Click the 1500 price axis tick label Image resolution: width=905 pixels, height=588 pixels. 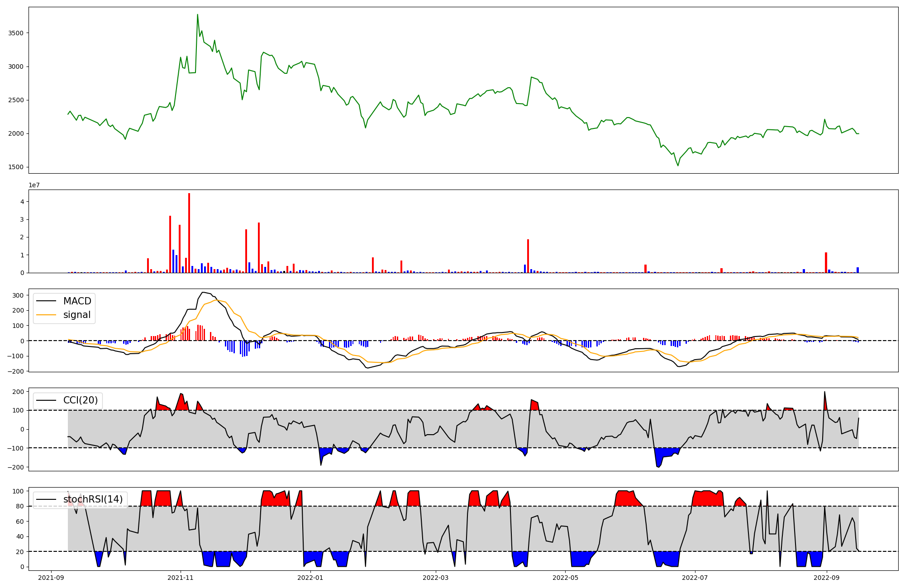15,167
